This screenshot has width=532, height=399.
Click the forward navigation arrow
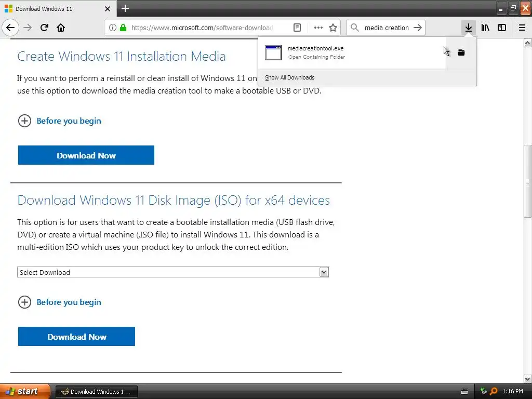28,28
